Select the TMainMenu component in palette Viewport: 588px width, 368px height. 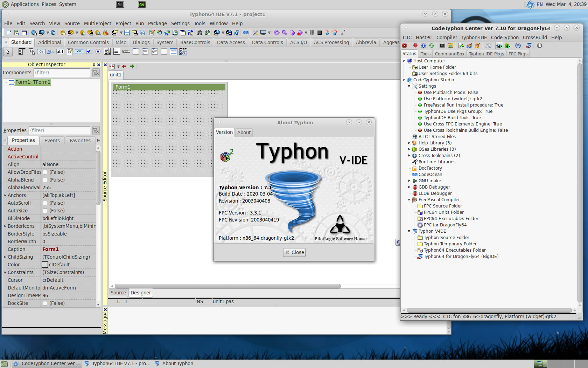pyautogui.click(x=22, y=52)
